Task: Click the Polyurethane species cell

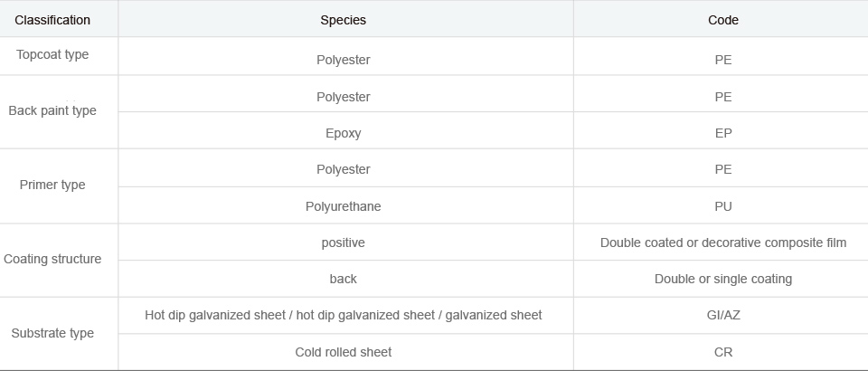Action: pos(344,206)
